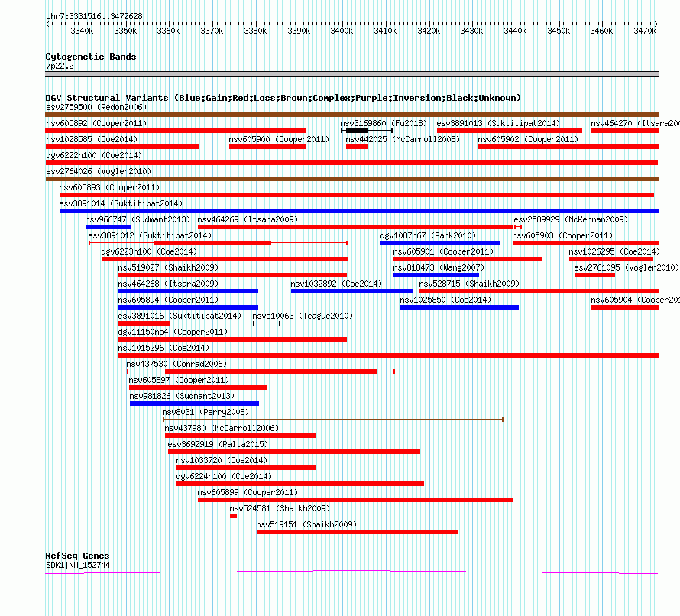Open esv3692919 (Palta2015) variant
The width and height of the screenshot is (680, 616).
(219, 444)
